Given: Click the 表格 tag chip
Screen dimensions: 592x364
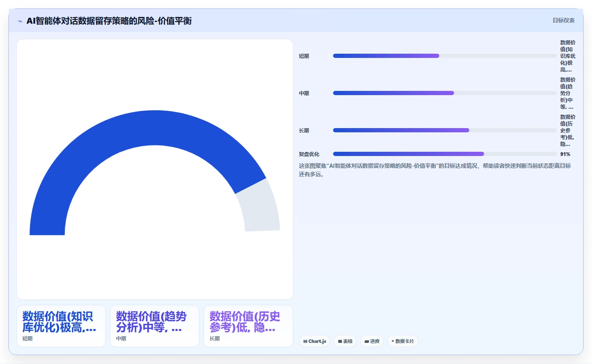Looking at the screenshot, I should (x=345, y=341).
